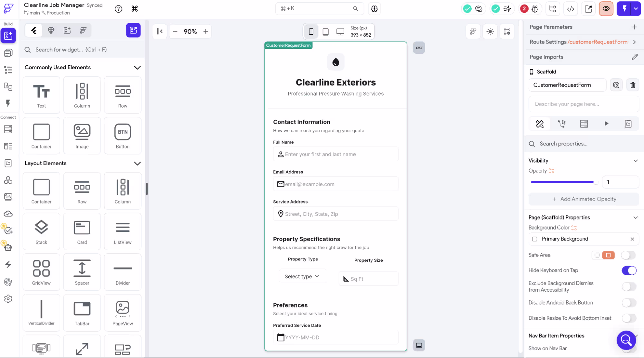644x358 pixels.
Task: Open preview mode eye icon
Action: point(606,9)
